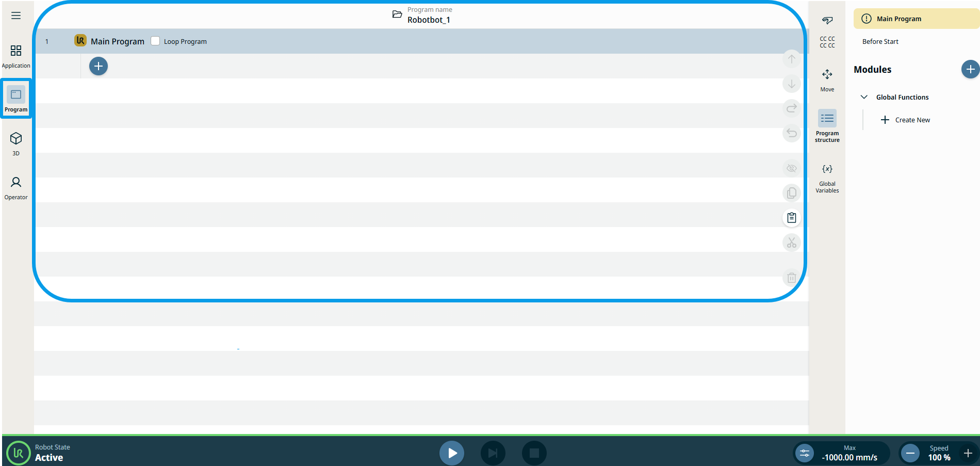This screenshot has height=466, width=980.
Task: Open the Move panel
Action: pyautogui.click(x=827, y=79)
